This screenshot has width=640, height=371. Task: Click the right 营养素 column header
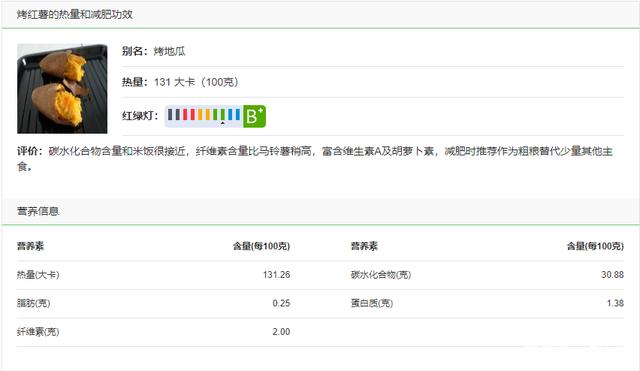pos(364,246)
